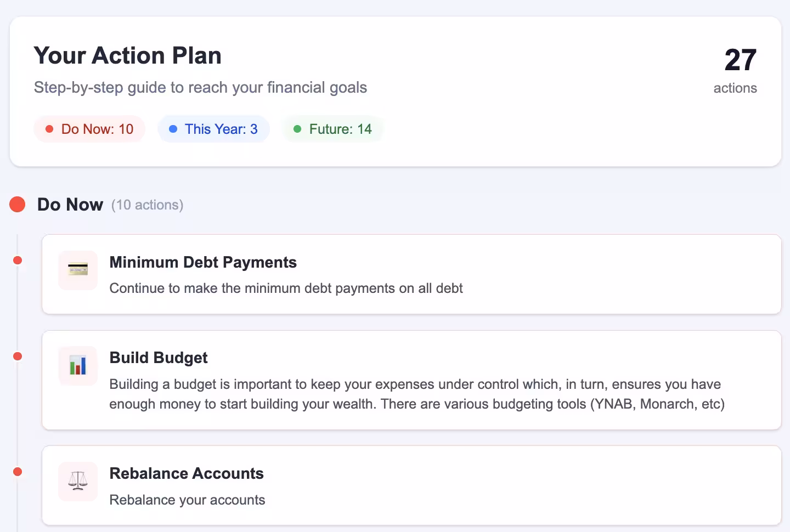Click the bar chart icon for Build Budget

[78, 365]
